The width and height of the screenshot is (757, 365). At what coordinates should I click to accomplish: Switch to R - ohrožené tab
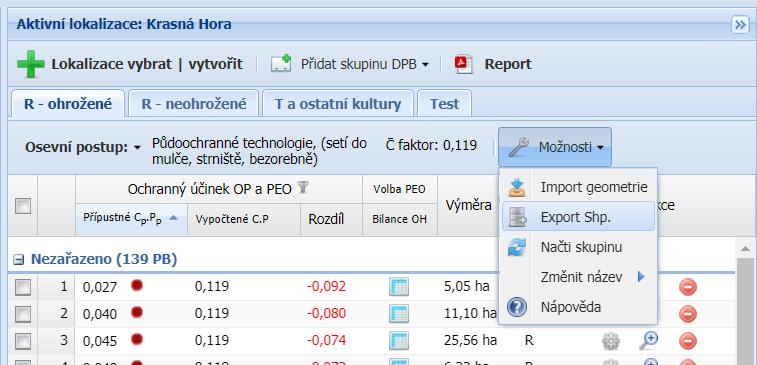point(68,104)
